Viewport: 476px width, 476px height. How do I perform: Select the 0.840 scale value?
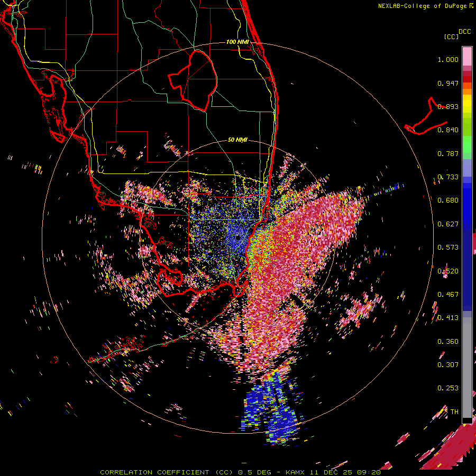click(448, 130)
